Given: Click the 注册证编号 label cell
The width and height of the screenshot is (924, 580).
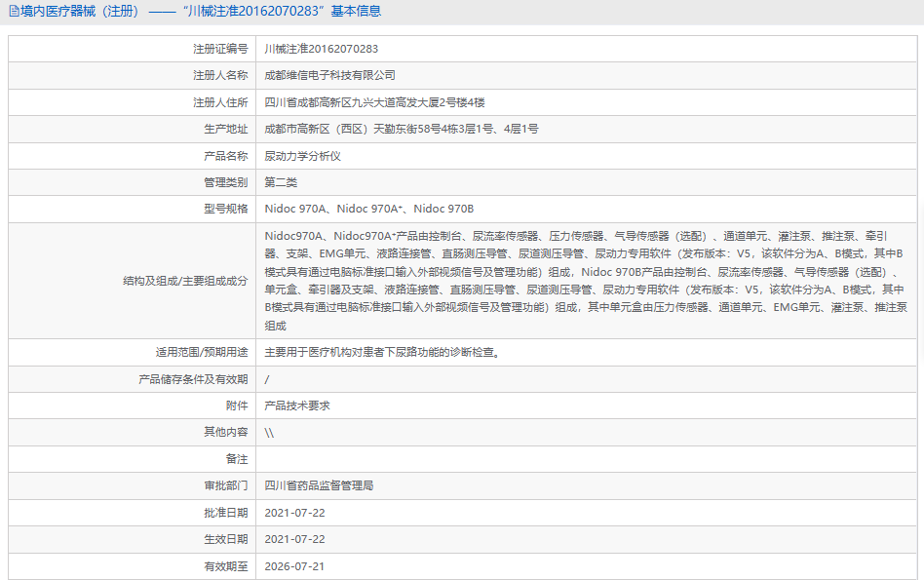Looking at the screenshot, I should 132,49.
